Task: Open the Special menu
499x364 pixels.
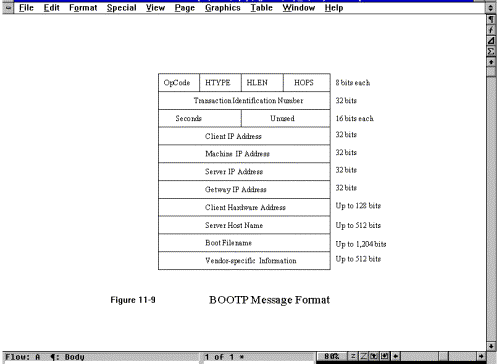Action: [x=122, y=8]
